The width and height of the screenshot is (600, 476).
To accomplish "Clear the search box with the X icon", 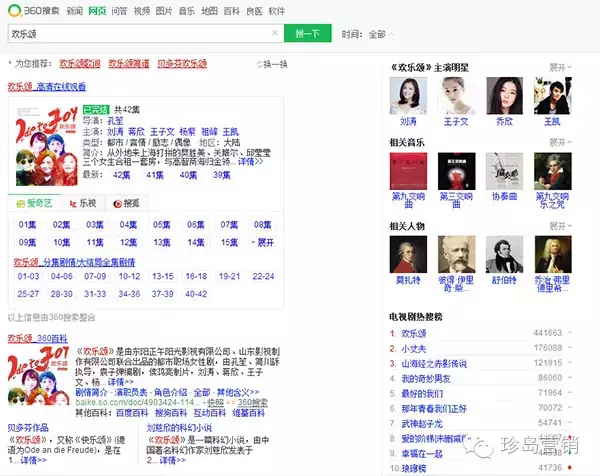I will coord(274,34).
